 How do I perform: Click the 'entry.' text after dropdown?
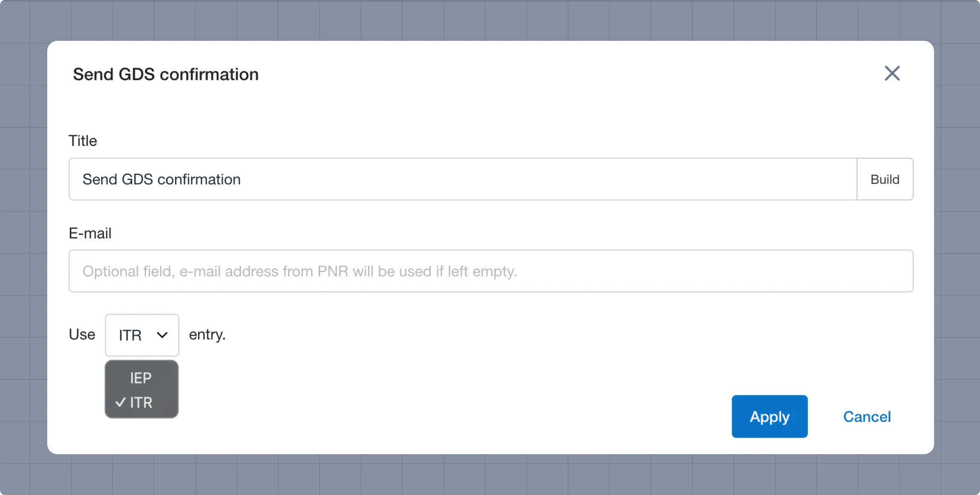pyautogui.click(x=207, y=335)
